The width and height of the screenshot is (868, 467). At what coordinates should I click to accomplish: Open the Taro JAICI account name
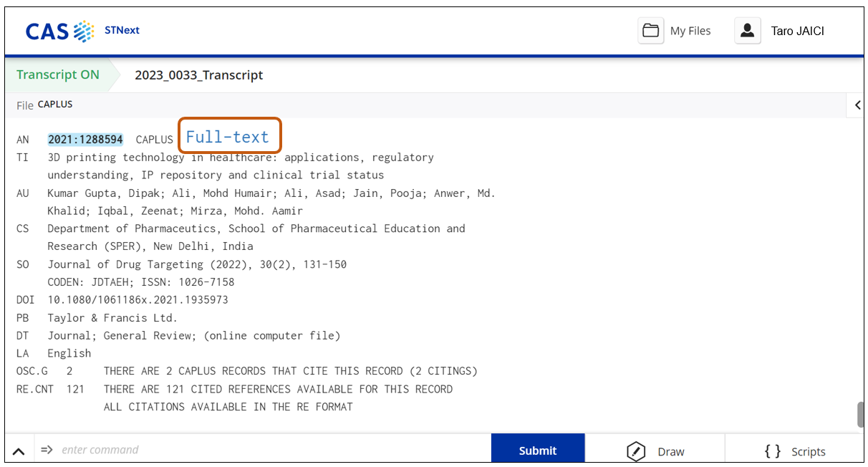(x=797, y=31)
